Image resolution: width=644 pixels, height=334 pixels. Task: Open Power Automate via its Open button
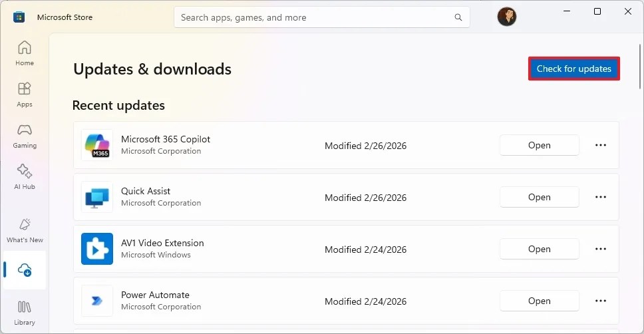(x=540, y=301)
